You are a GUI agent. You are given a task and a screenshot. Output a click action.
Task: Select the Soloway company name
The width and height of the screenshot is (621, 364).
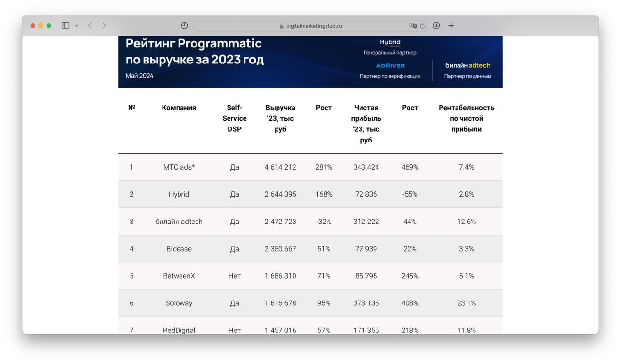click(x=179, y=303)
